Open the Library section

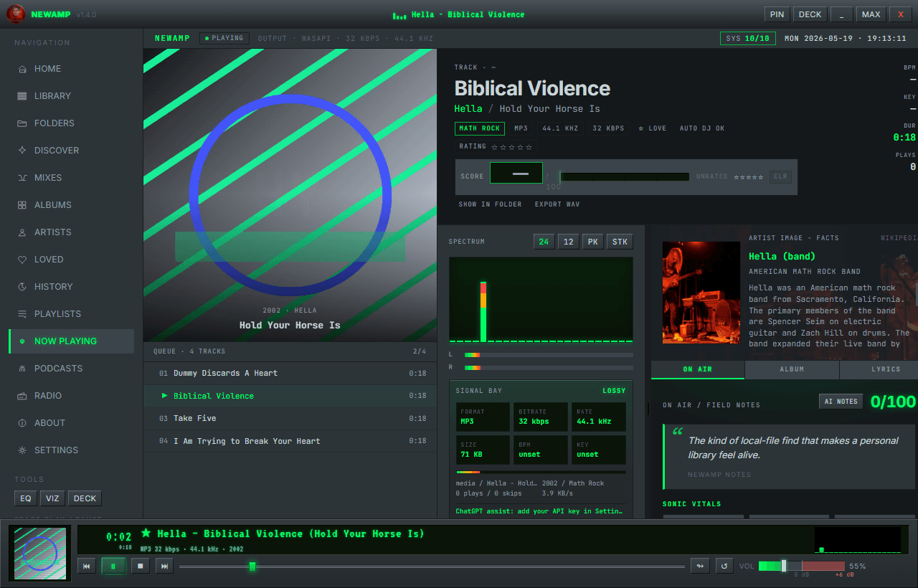71,96
